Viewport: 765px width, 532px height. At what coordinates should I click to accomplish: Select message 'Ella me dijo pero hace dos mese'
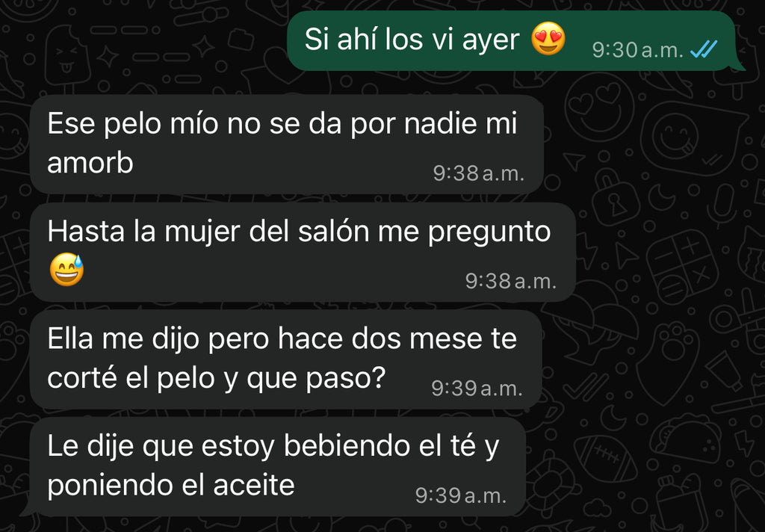pyautogui.click(x=286, y=359)
